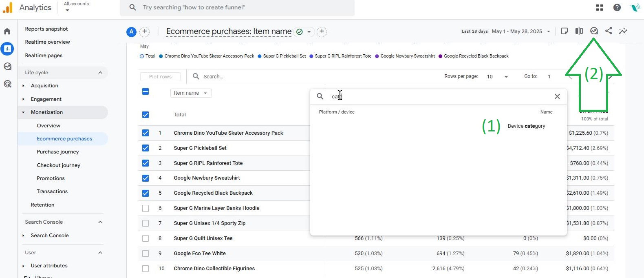This screenshot has height=278, width=644.
Task: Go to Home in the left rail
Action: (x=7, y=31)
